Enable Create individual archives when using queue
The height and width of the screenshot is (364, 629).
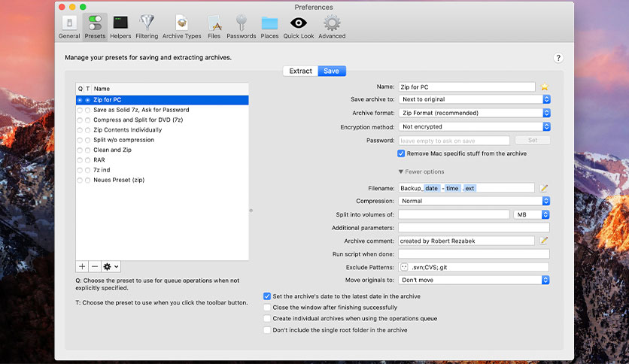(x=267, y=319)
